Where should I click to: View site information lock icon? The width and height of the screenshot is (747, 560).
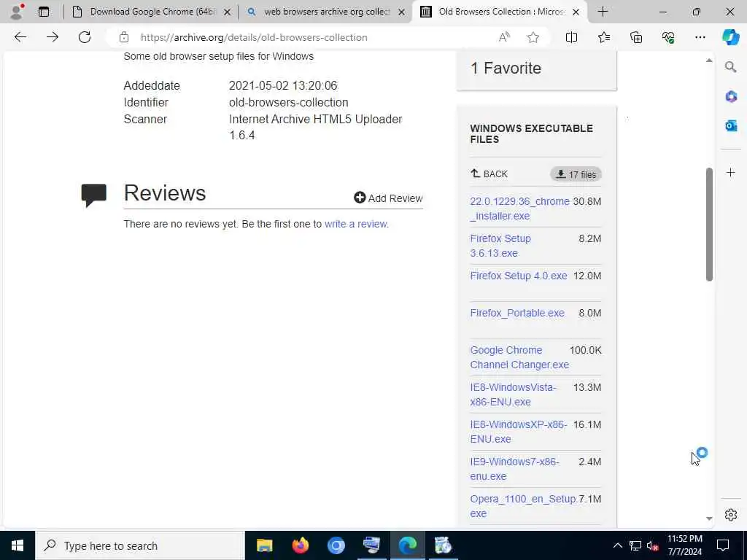[x=124, y=37]
